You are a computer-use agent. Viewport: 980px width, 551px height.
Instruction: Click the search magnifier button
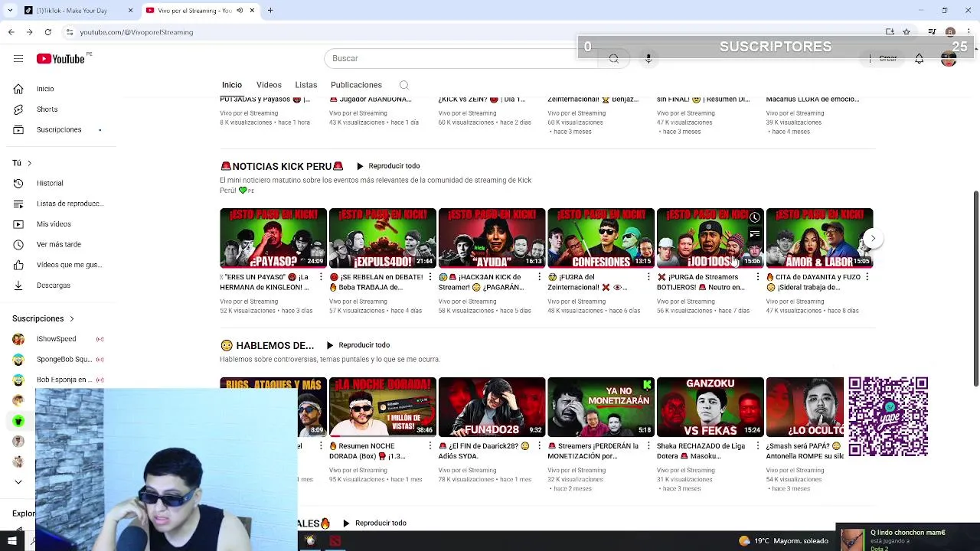tap(613, 59)
